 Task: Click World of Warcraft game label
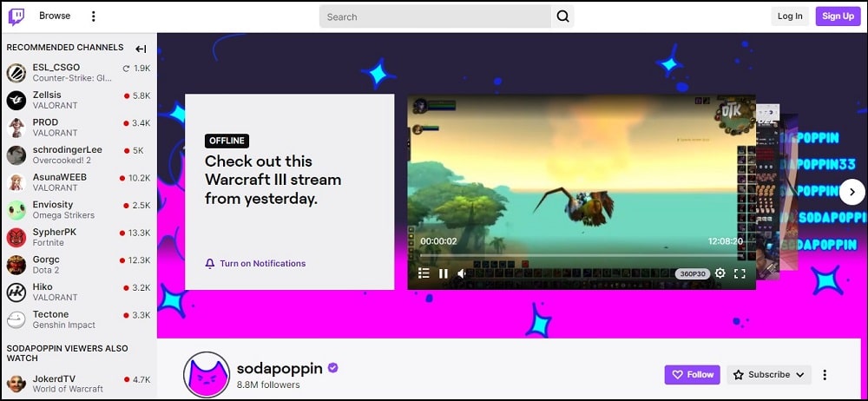click(68, 389)
